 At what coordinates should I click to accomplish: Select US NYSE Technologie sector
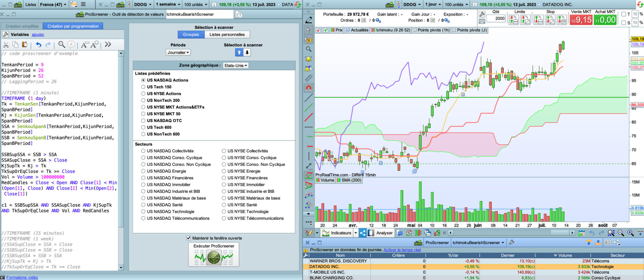click(224, 212)
